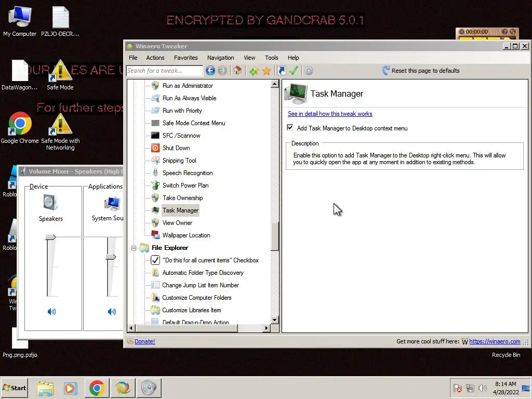The width and height of the screenshot is (532, 399).
Task: Open the File menu
Action: (x=133, y=58)
